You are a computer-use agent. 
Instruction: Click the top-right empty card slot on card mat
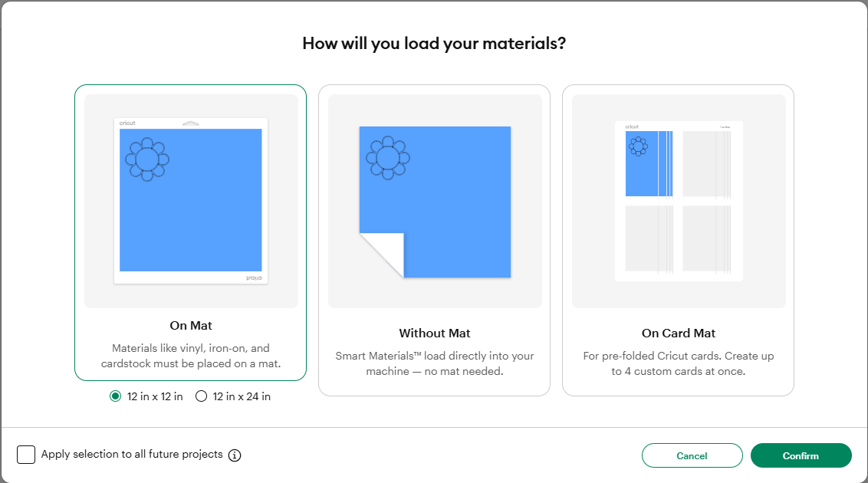(x=706, y=164)
